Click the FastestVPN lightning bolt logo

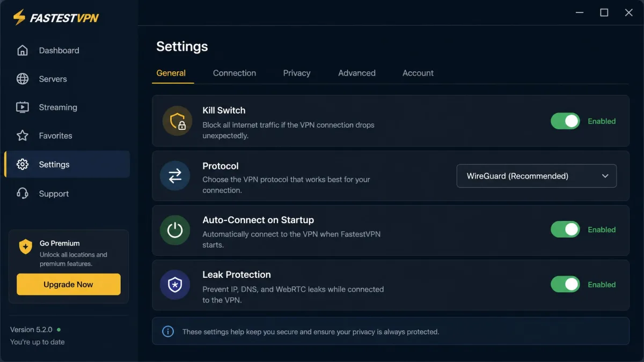[x=19, y=17]
